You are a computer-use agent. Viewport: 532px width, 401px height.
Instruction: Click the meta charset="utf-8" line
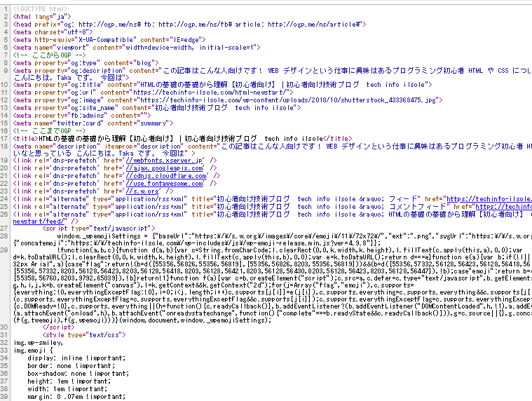53,32
